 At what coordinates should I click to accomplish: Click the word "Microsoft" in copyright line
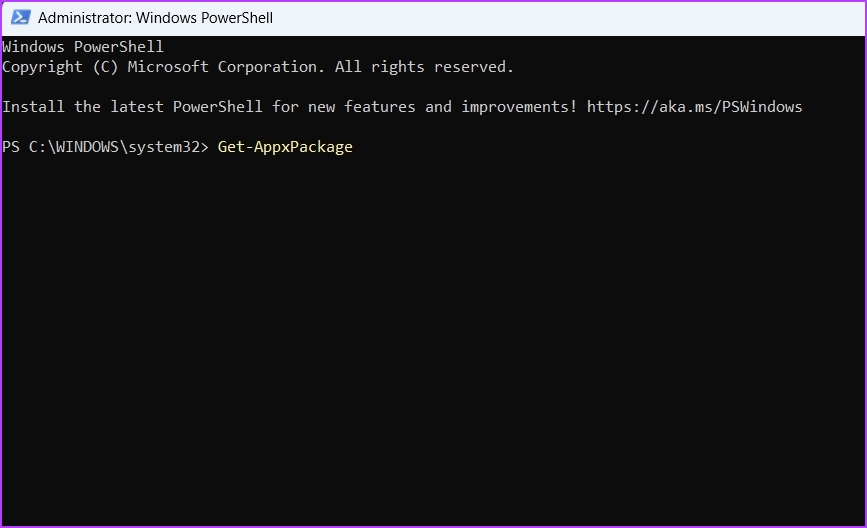(168, 67)
